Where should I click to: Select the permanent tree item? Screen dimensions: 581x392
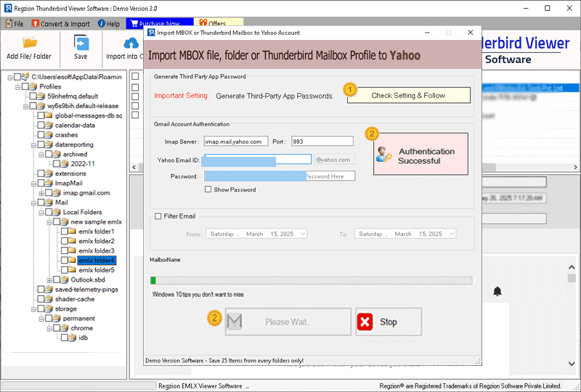tap(79, 318)
